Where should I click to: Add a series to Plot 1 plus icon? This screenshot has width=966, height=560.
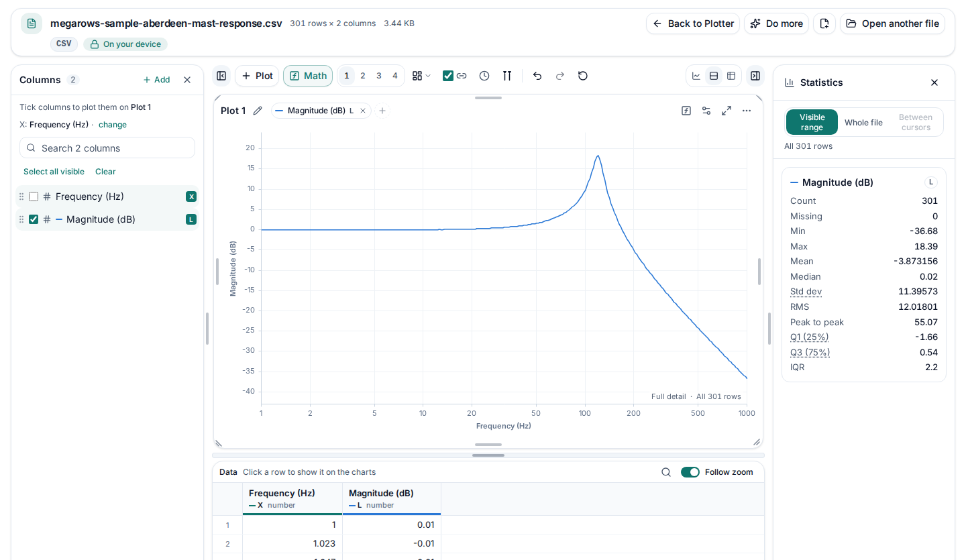click(382, 111)
